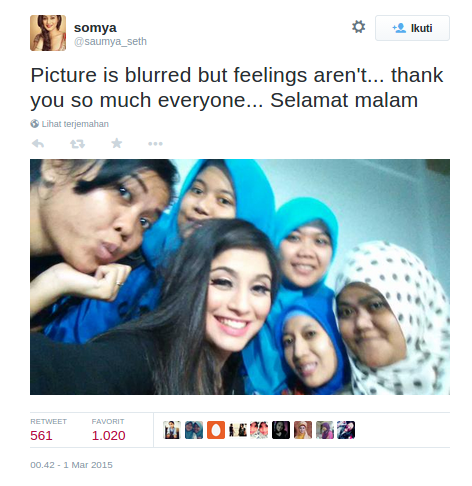Click the globe icon beside Lihat terjemahan
Image resolution: width=472 pixels, height=486 pixels.
[x=34, y=124]
